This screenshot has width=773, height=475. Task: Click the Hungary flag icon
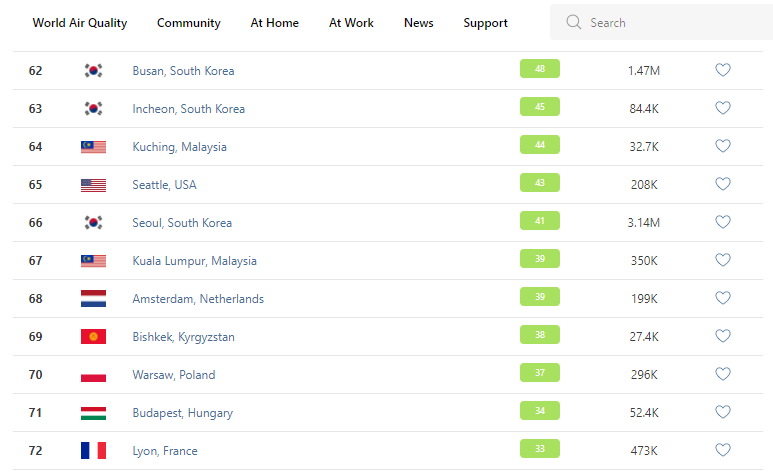point(93,413)
